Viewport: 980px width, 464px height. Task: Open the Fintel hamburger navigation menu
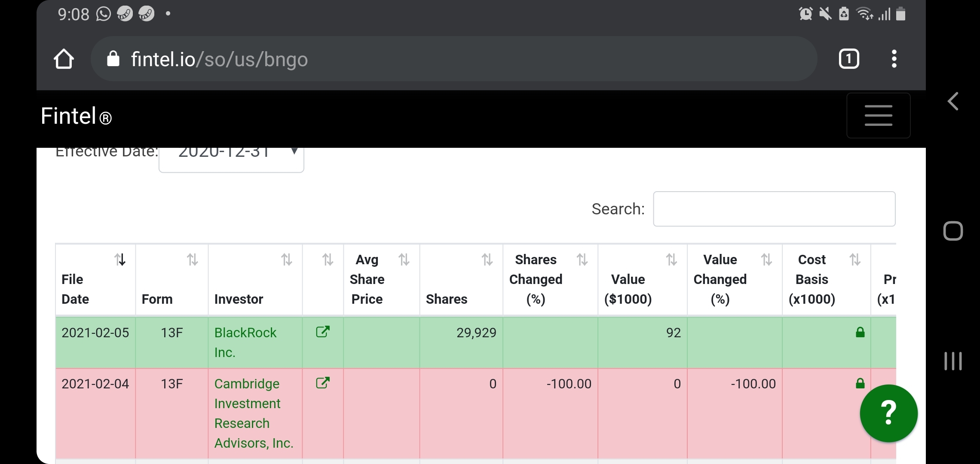coord(878,116)
